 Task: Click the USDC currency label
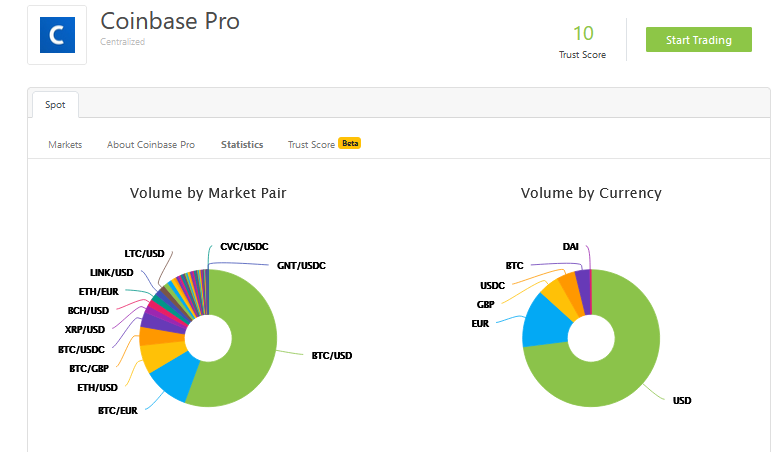tap(493, 285)
